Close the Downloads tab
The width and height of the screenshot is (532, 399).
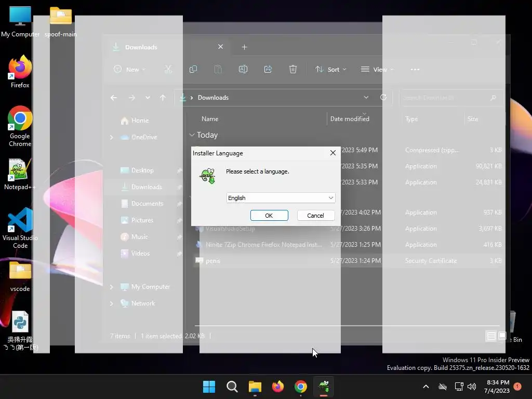pyautogui.click(x=220, y=46)
